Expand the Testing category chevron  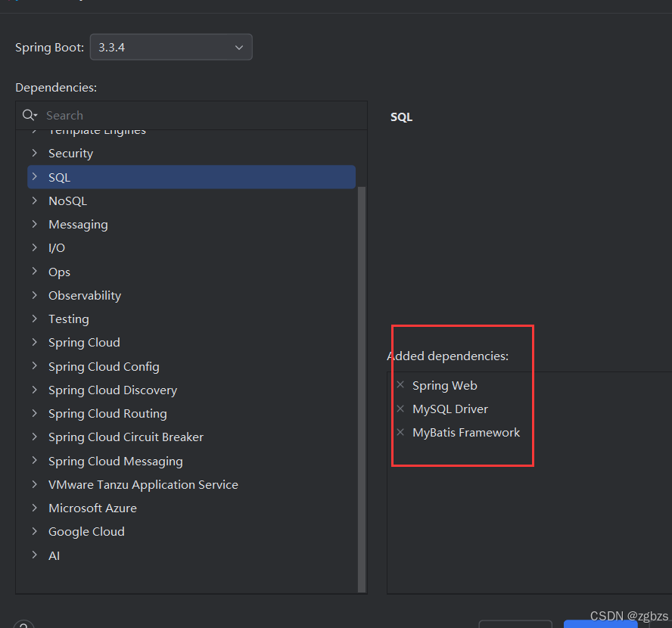pyautogui.click(x=35, y=319)
